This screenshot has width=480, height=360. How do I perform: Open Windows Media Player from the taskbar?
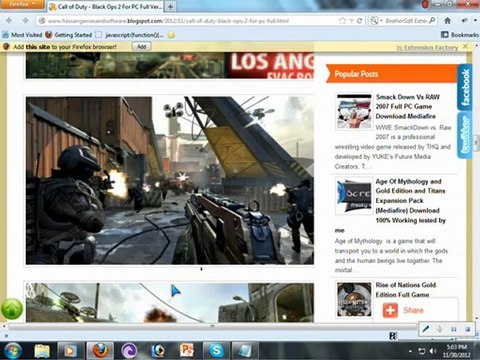(x=70, y=351)
